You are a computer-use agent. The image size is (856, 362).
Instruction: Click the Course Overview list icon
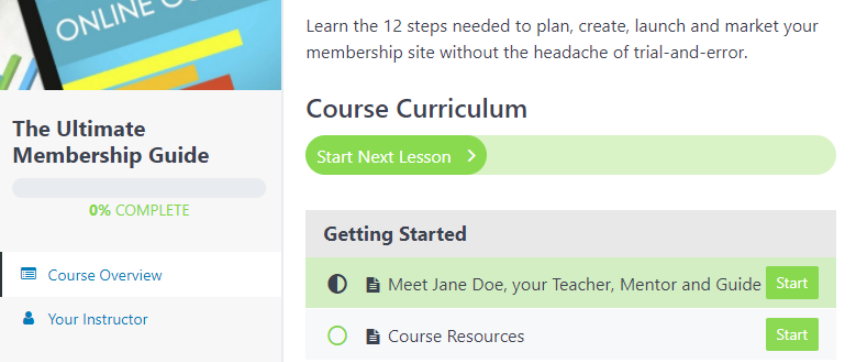(x=28, y=274)
